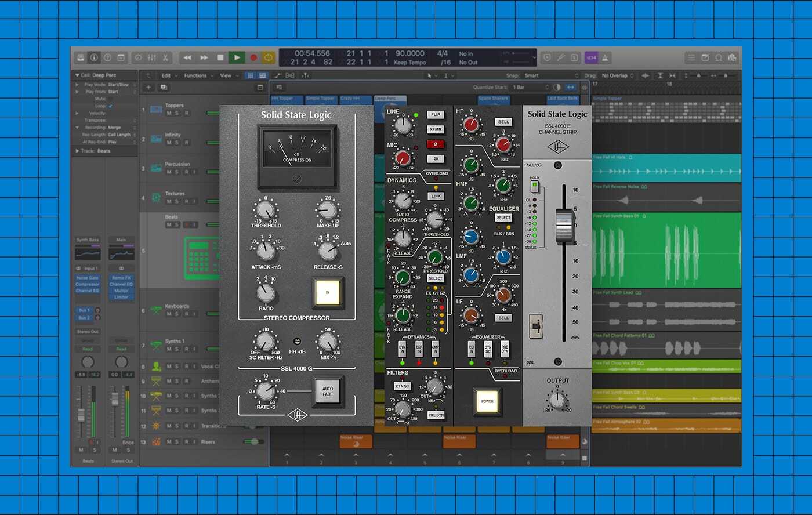Open the media Browsers icon
This screenshot has width=812, height=515.
click(x=732, y=57)
